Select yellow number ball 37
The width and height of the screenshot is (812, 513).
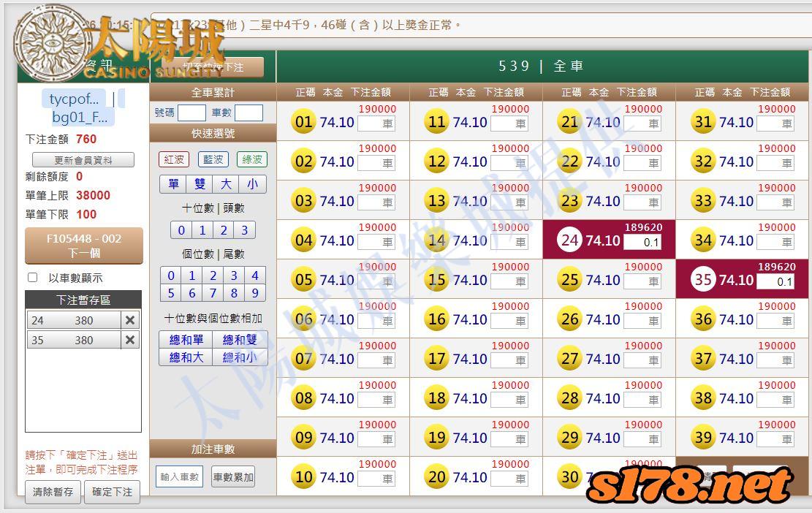[703, 358]
